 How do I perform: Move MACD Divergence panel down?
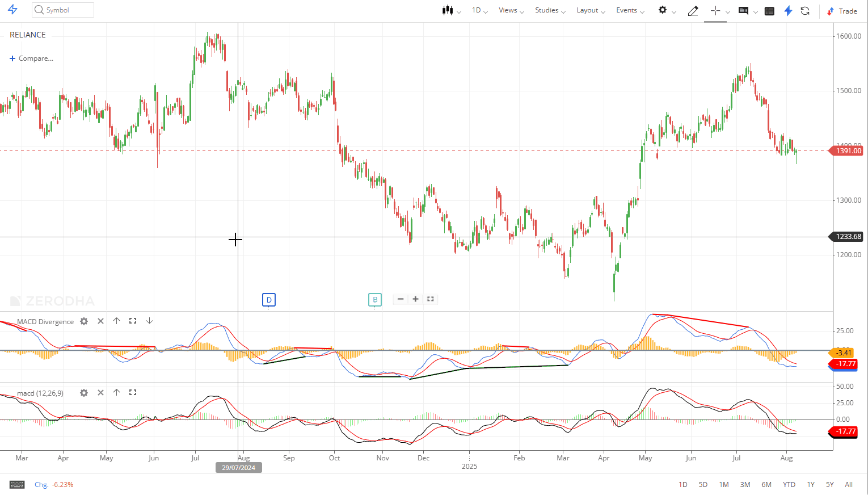pyautogui.click(x=149, y=321)
